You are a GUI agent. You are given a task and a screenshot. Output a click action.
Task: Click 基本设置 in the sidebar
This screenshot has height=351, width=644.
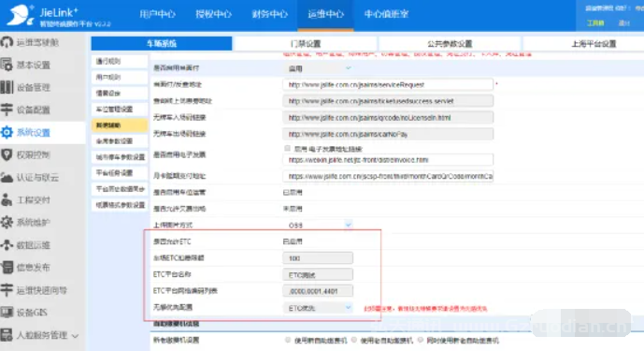point(34,65)
